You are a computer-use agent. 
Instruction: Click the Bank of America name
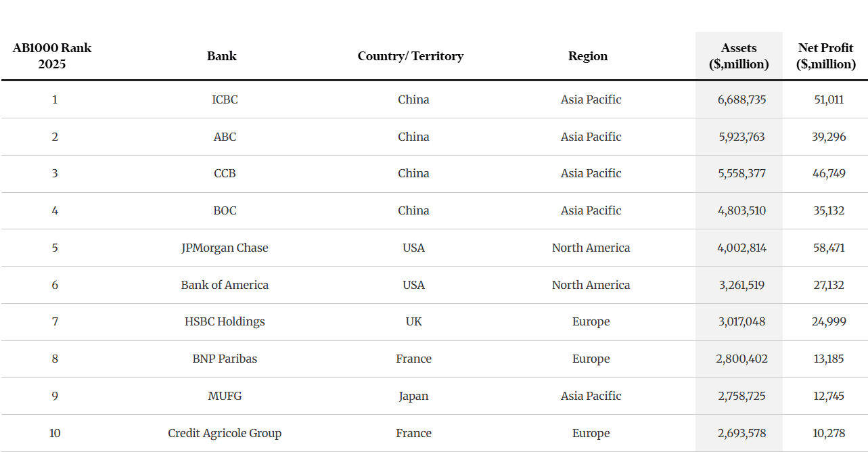click(x=225, y=285)
